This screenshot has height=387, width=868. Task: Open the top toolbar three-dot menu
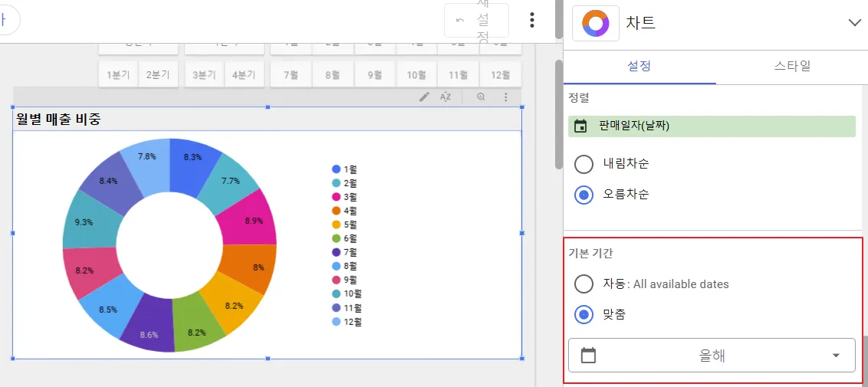(532, 21)
